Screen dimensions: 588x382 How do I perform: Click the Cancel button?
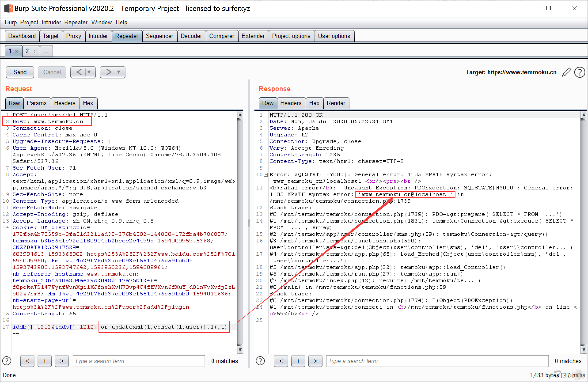click(52, 72)
